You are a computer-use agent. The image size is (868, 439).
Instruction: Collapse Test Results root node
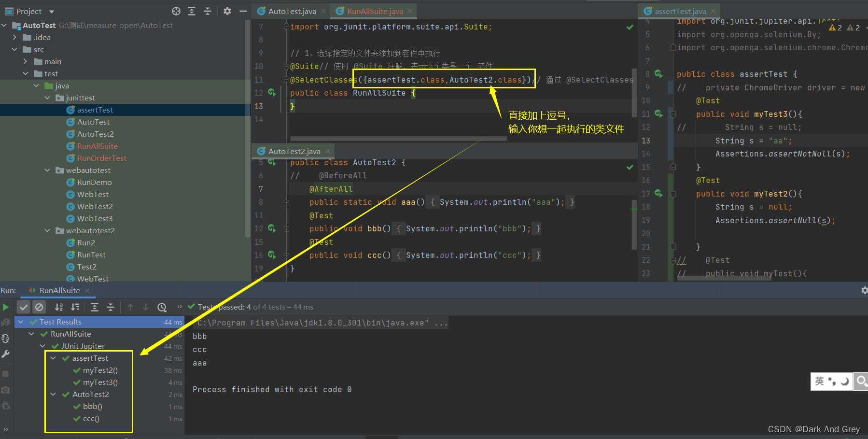coord(21,322)
